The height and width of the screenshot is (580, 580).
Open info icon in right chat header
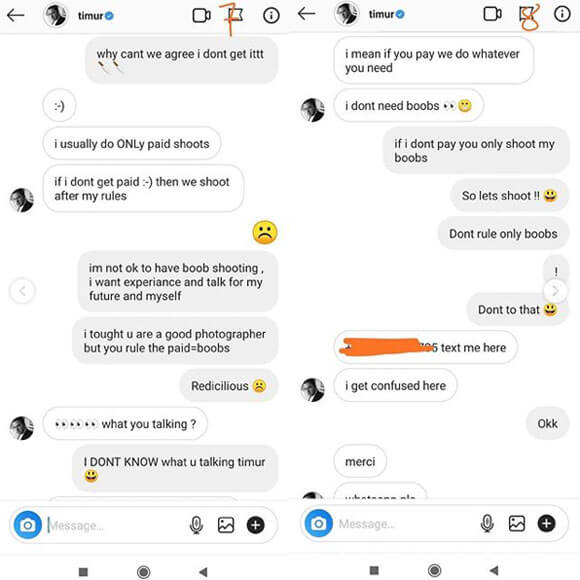(562, 14)
